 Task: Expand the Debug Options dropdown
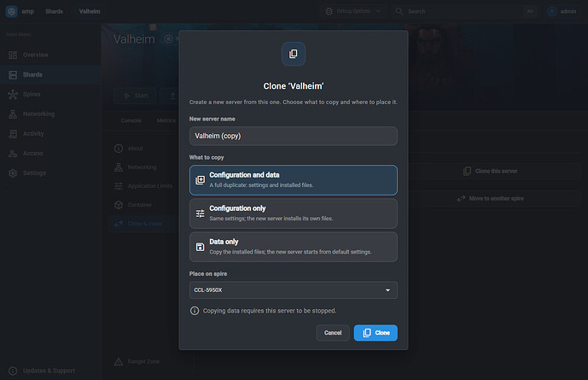point(352,11)
